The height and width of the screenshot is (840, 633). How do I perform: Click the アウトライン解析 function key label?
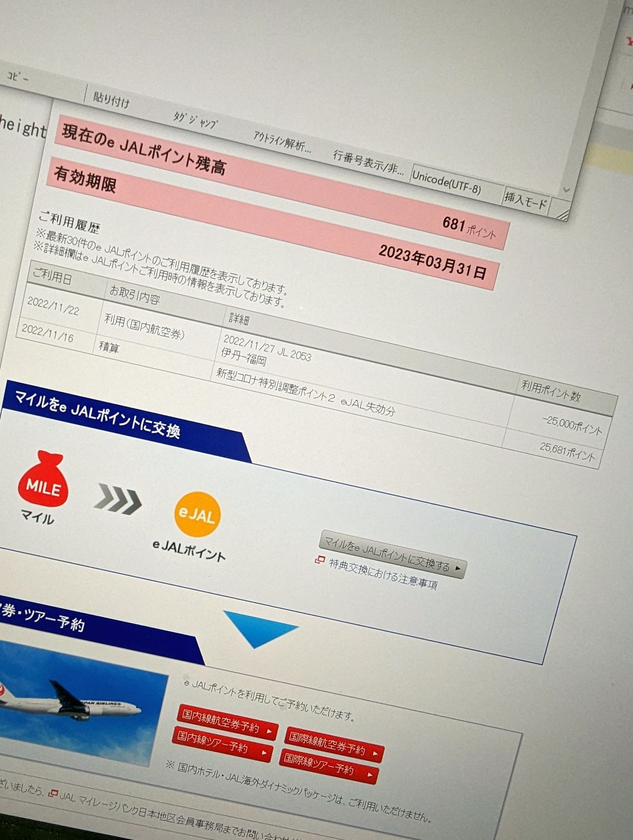pos(282,142)
